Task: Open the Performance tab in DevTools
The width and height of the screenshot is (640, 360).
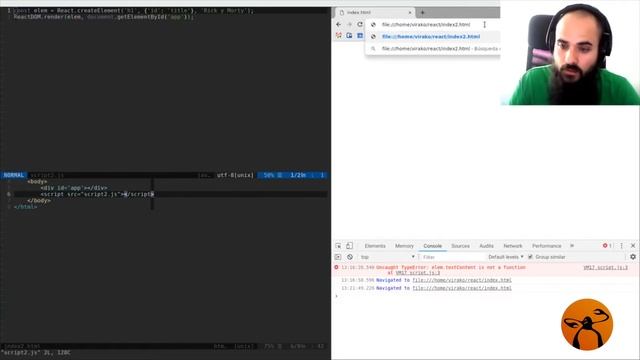Action: pyautogui.click(x=547, y=246)
